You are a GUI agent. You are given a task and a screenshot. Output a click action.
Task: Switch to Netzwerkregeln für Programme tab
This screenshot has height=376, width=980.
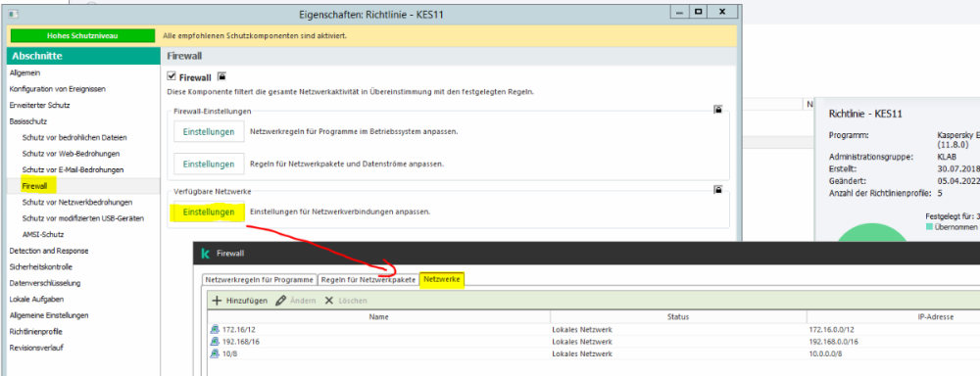click(260, 280)
